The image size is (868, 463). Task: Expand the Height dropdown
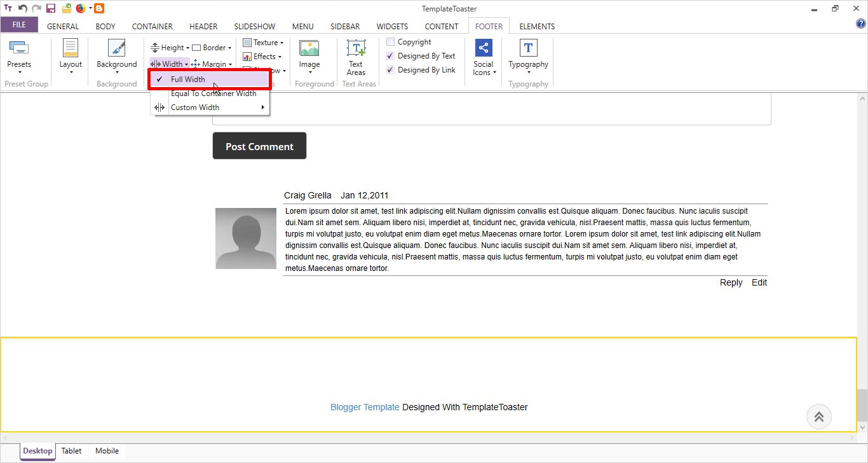(x=170, y=48)
